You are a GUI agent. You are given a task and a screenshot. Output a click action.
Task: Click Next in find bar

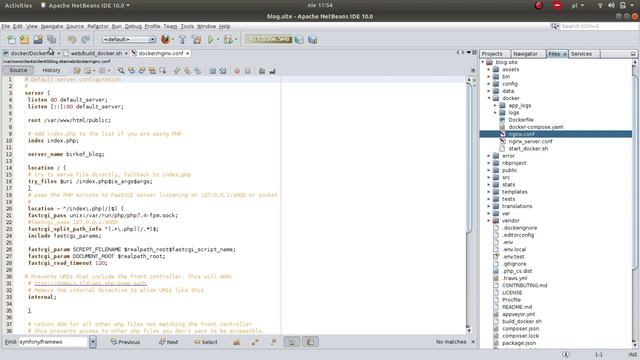[x=169, y=342]
